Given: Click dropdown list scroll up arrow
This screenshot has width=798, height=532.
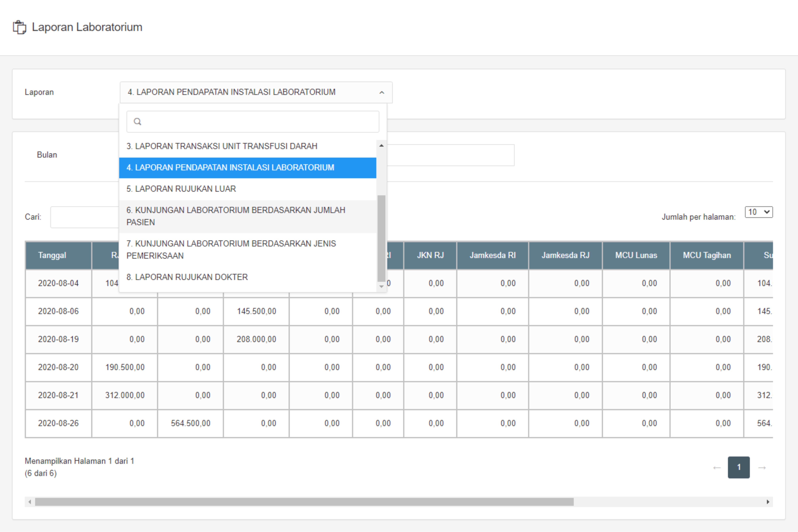Looking at the screenshot, I should click(x=381, y=146).
